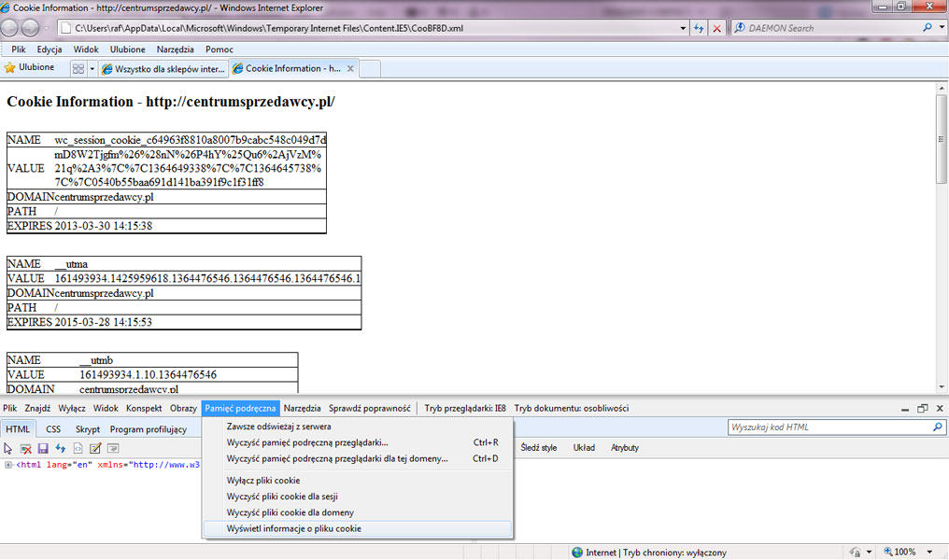This screenshot has width=949, height=560.
Task: Select element by click arrow tool
Action: 8,448
